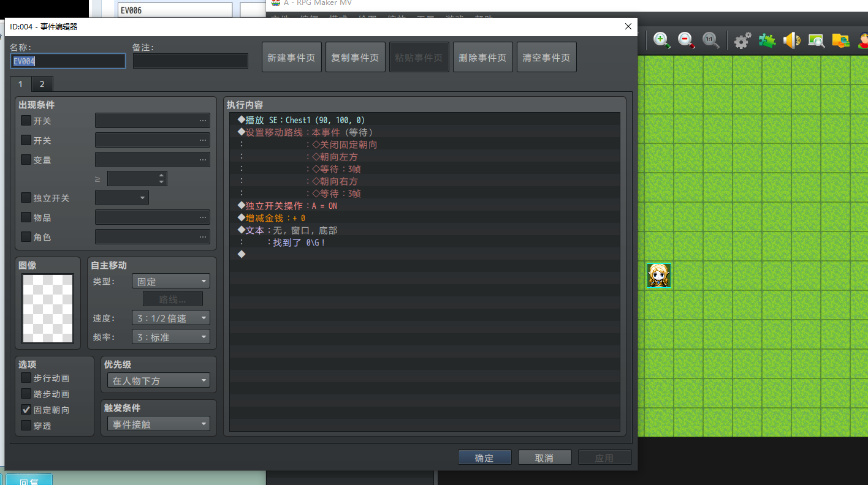Viewport: 868px width, 485px height.
Task: Focus the 备注 note input field
Action: click(x=191, y=61)
